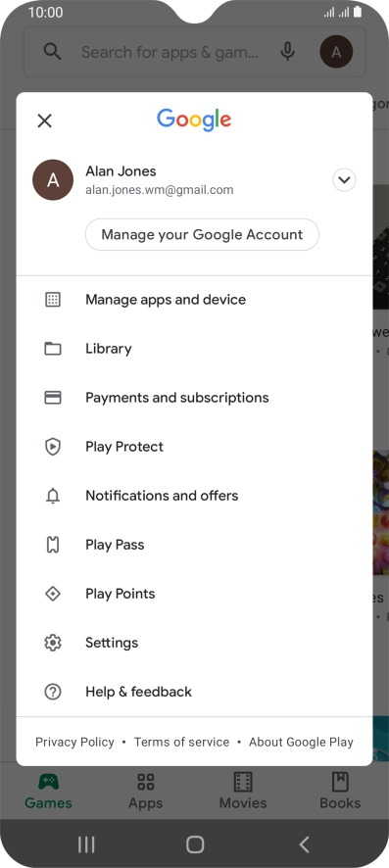Tap the Notifications and offers bell icon

click(53, 496)
